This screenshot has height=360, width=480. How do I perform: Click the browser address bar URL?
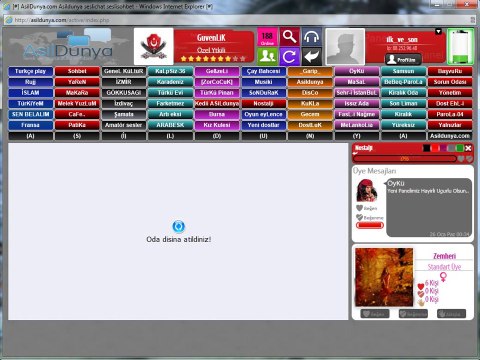coord(62,20)
